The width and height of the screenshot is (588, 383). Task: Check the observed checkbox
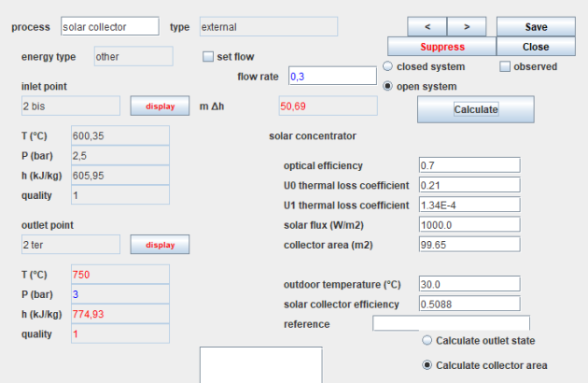pyautogui.click(x=505, y=66)
